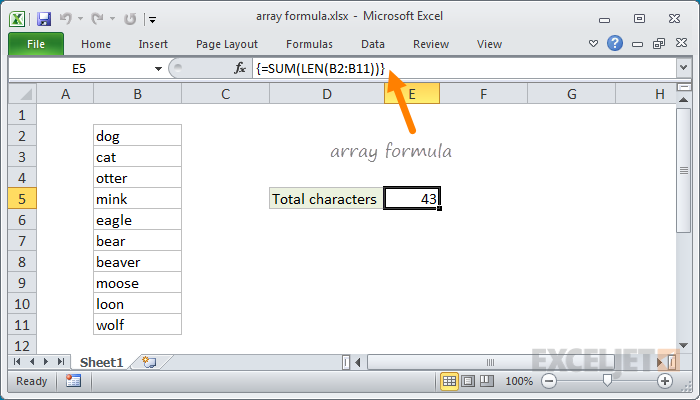Select column G header
Screen dimensions: 700x400
point(571,94)
